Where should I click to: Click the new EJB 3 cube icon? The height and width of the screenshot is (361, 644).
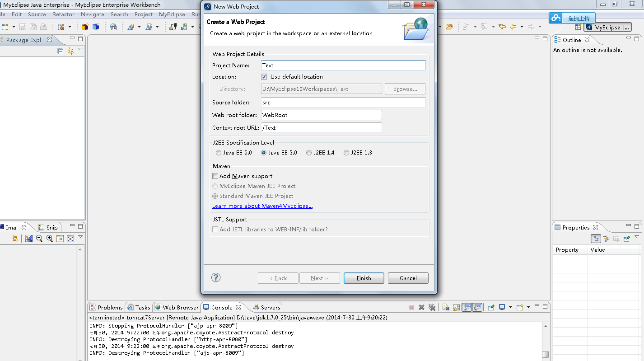click(x=85, y=27)
